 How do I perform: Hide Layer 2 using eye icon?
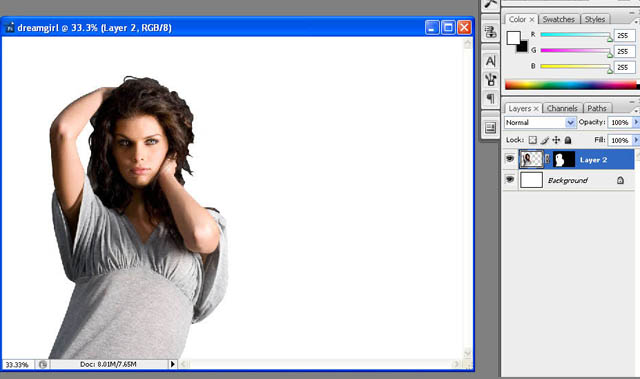[510, 159]
